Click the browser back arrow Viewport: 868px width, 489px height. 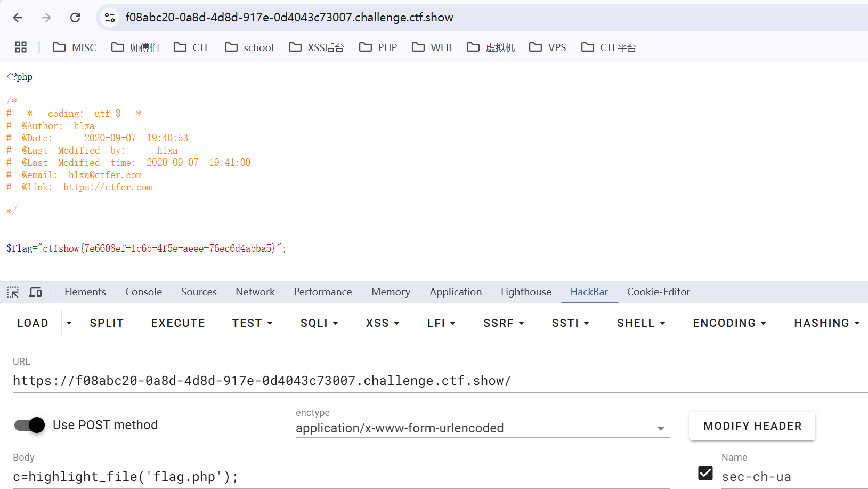click(18, 18)
